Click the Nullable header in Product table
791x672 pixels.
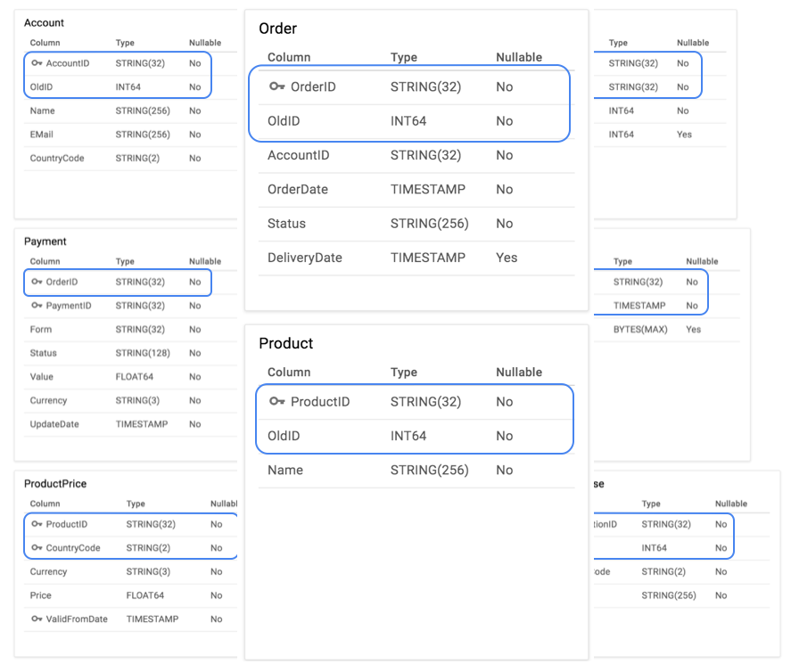coord(518,372)
